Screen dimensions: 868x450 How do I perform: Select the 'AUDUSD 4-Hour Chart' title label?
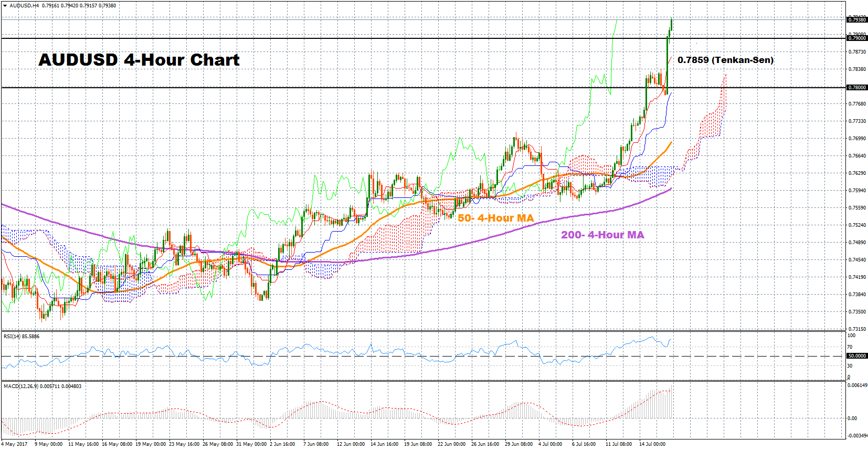click(x=139, y=60)
